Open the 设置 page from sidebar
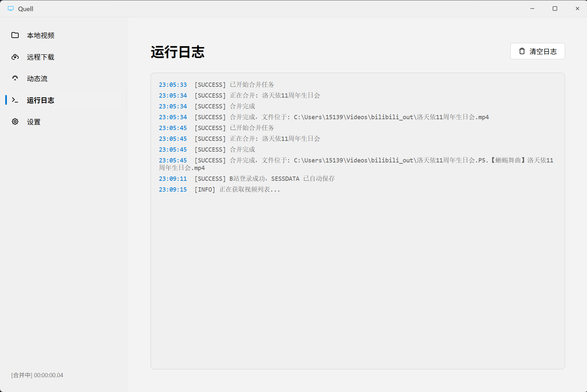Image resolution: width=587 pixels, height=392 pixels. (34, 122)
